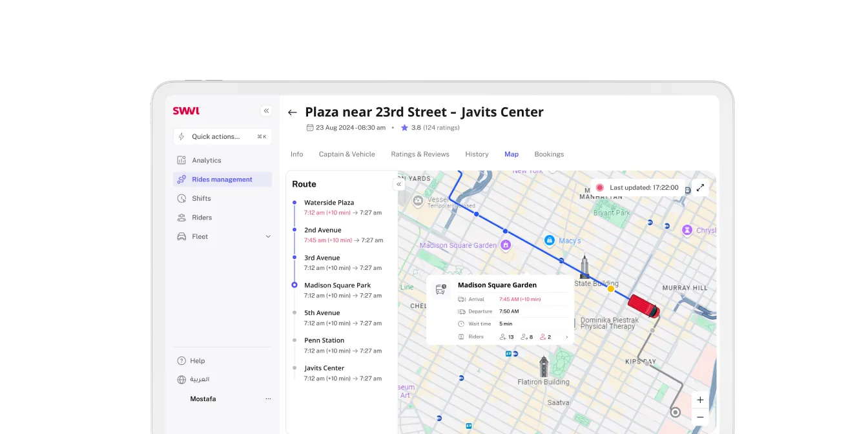Viewport: 868px width, 434px height.
Task: Click the SWVL logo
Action: [x=186, y=110]
